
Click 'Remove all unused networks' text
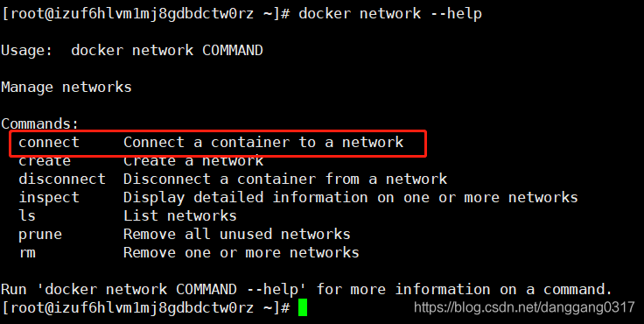tap(236, 235)
